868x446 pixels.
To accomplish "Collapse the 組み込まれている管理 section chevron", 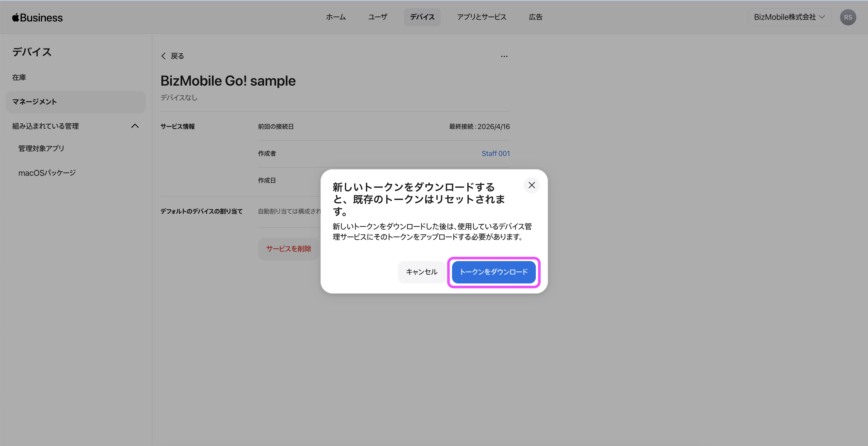I will click(135, 126).
